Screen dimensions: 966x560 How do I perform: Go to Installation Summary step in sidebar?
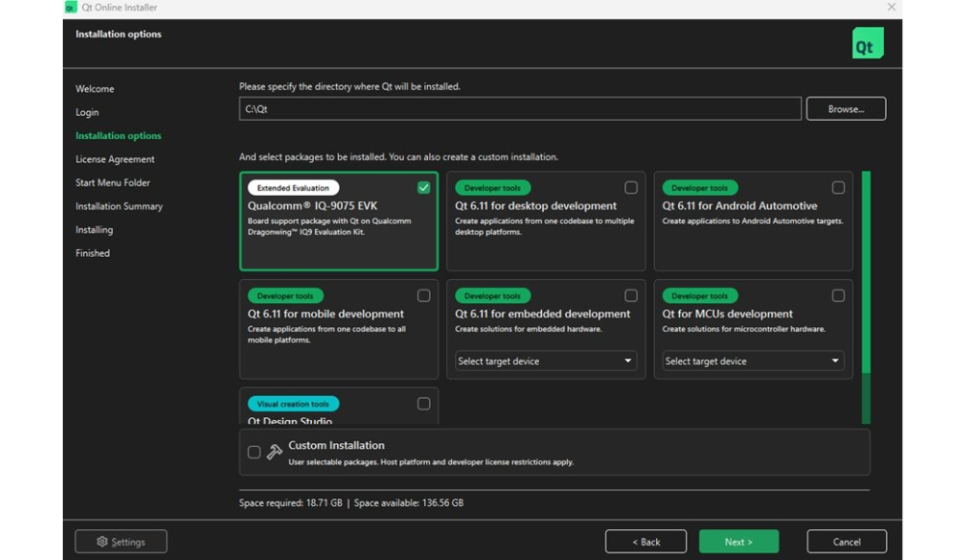coord(119,206)
